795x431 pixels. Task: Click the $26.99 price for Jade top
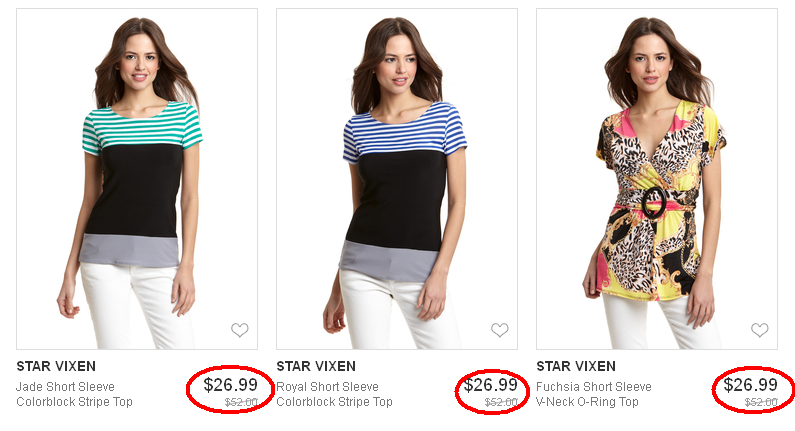coord(230,385)
